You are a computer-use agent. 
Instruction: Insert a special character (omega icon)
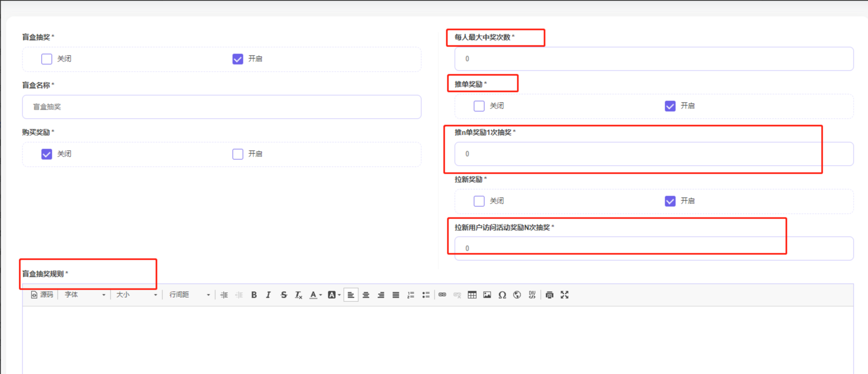click(502, 295)
